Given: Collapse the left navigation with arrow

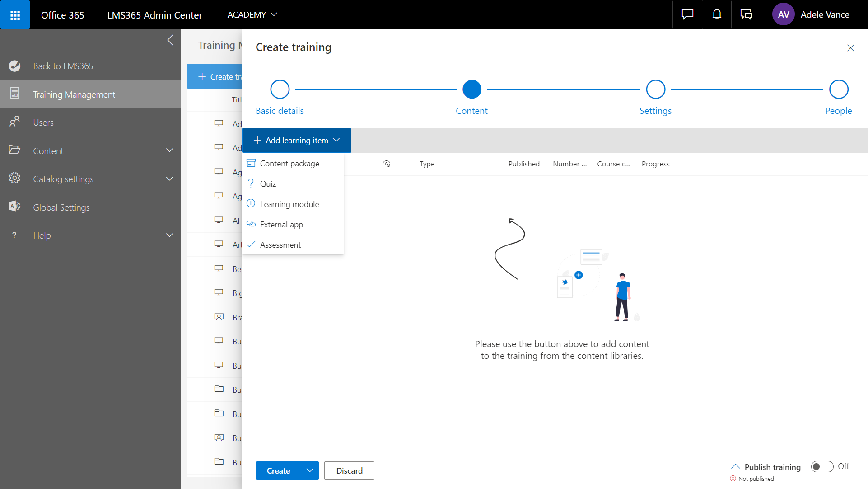Looking at the screenshot, I should pyautogui.click(x=170, y=40).
